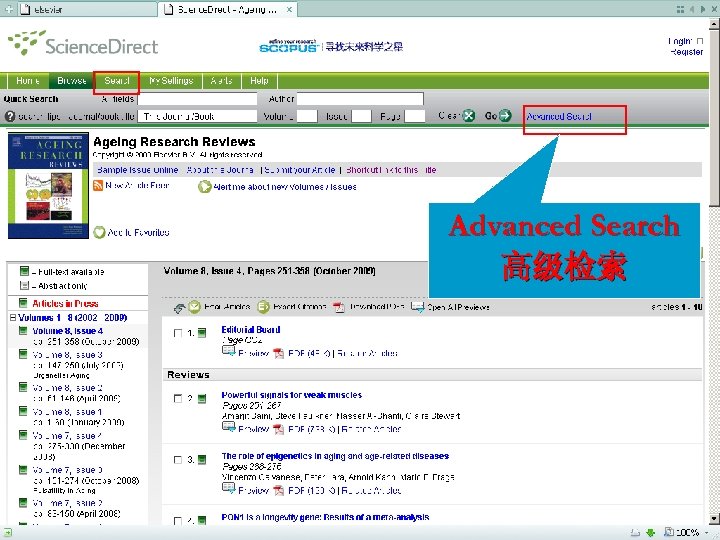Screen dimensions: 720x540
Task: Click the Clear X icon
Action: point(468,116)
